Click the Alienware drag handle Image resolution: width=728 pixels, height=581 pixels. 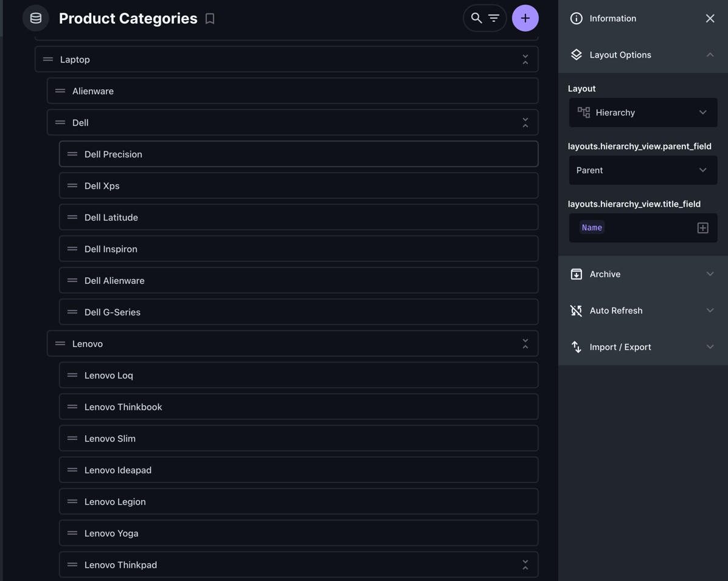[x=60, y=91]
